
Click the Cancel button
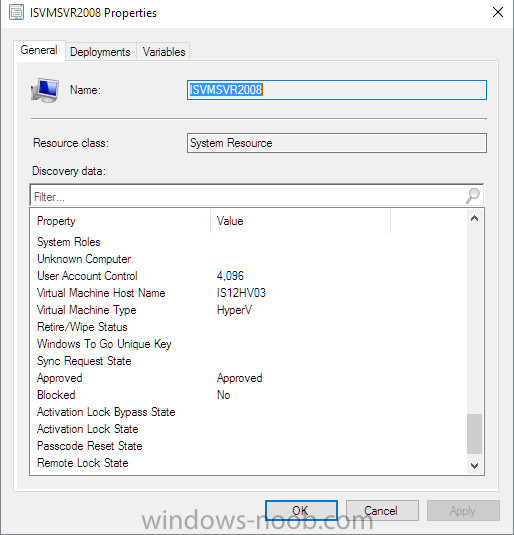(x=382, y=510)
